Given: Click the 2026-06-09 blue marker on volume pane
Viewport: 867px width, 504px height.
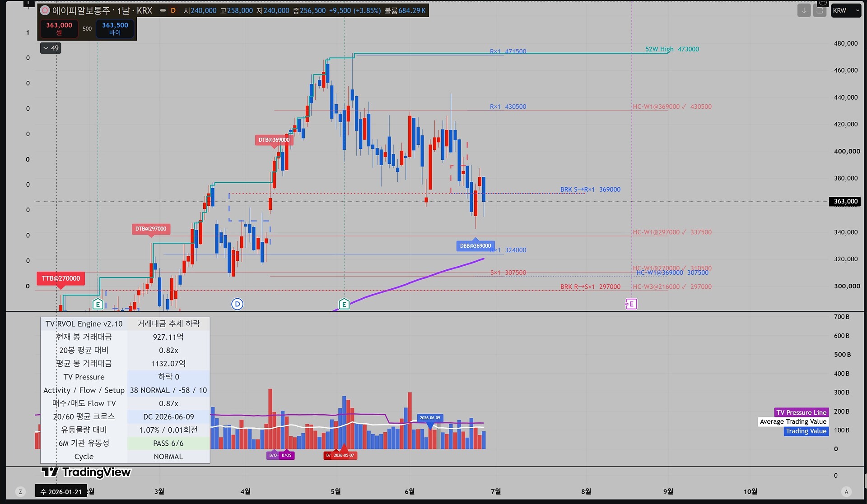Looking at the screenshot, I should (x=430, y=418).
